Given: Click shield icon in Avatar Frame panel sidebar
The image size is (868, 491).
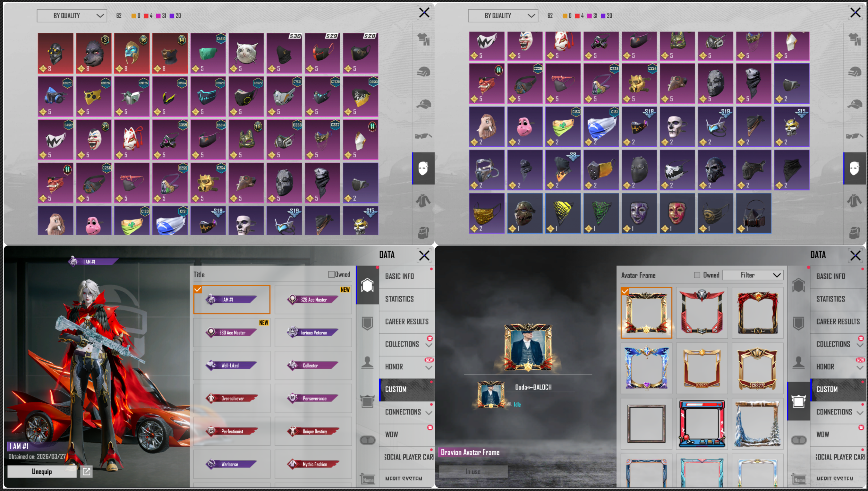Looking at the screenshot, I should pos(799,323).
